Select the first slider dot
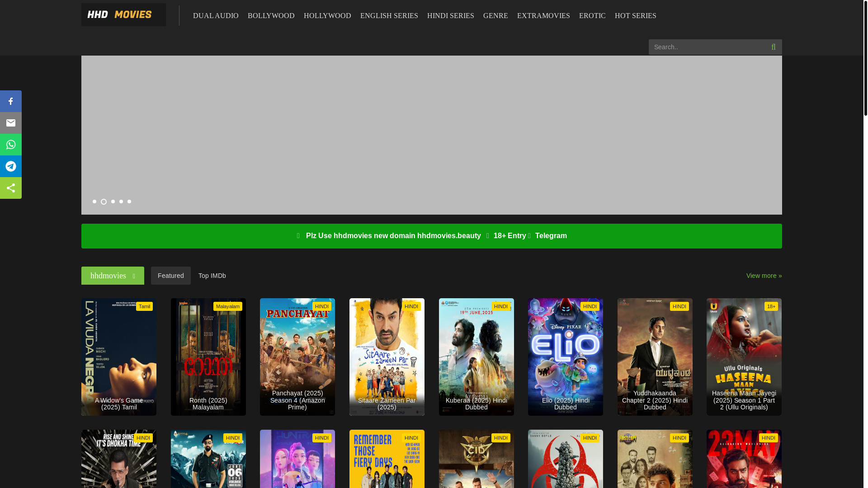 [94, 202]
